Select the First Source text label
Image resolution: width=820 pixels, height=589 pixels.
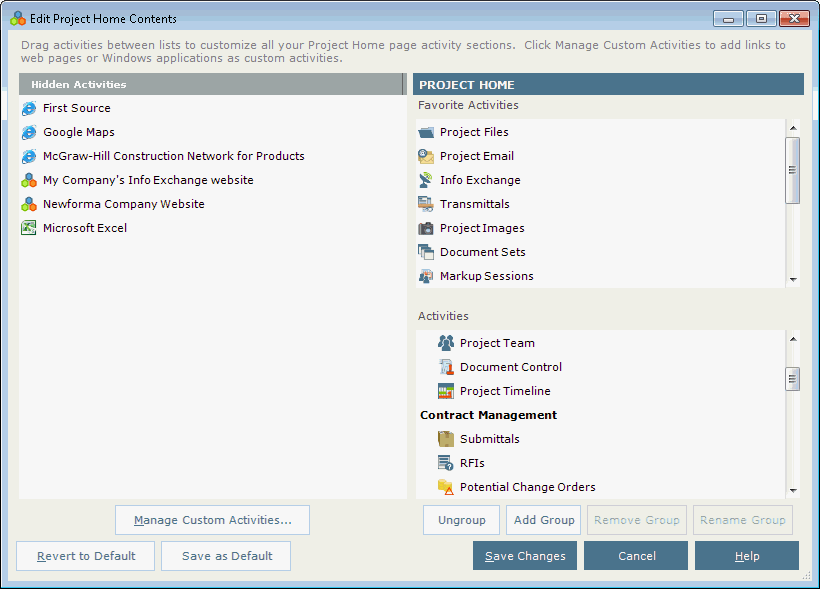77,108
